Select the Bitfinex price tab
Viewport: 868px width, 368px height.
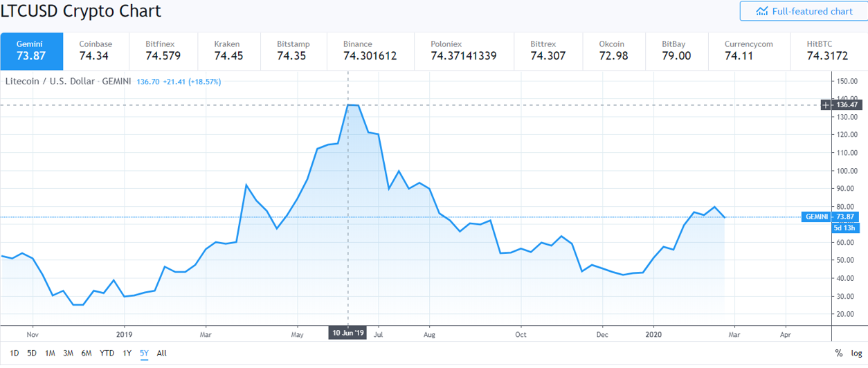161,50
